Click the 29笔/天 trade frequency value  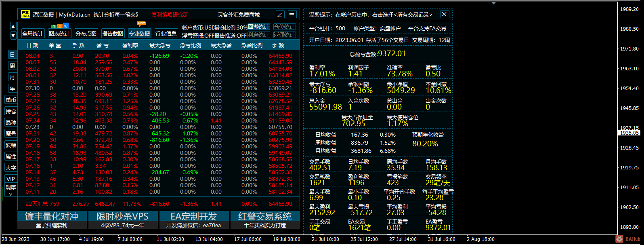click(438, 182)
